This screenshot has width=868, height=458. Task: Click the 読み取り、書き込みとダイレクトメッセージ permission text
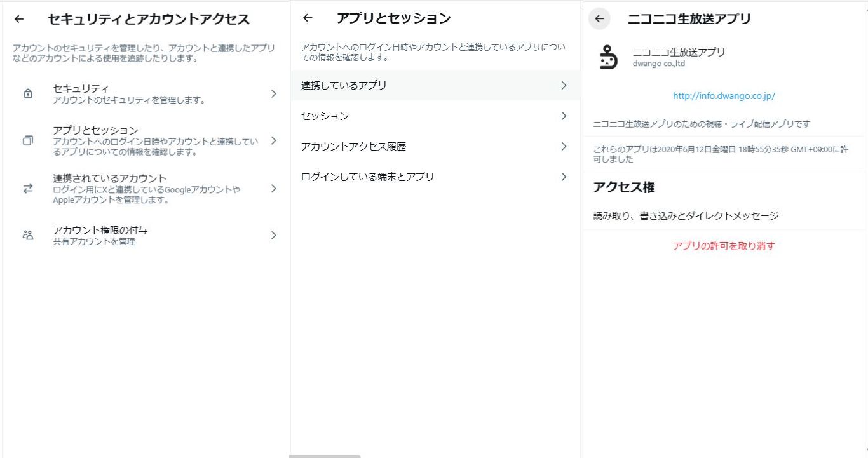[686, 215]
